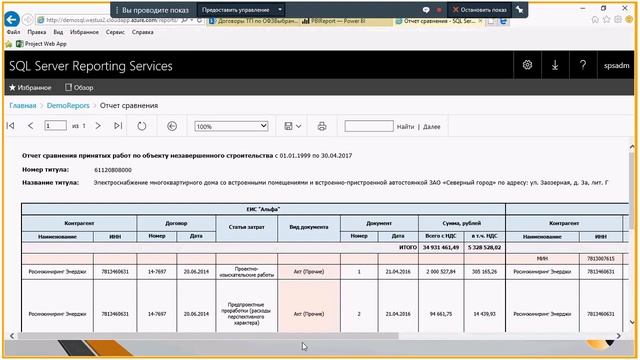The height and width of the screenshot is (360, 640).
Task: Open the Правка menu
Action: pos(37,32)
